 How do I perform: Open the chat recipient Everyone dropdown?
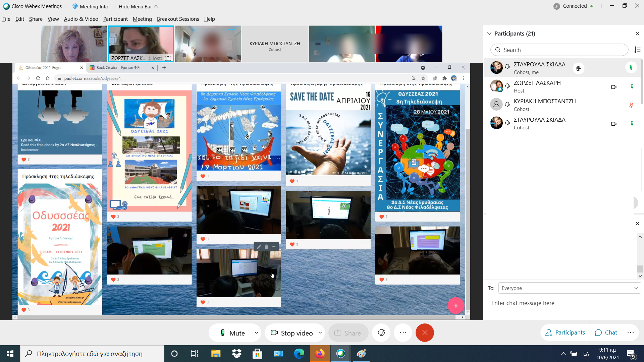[569, 288]
